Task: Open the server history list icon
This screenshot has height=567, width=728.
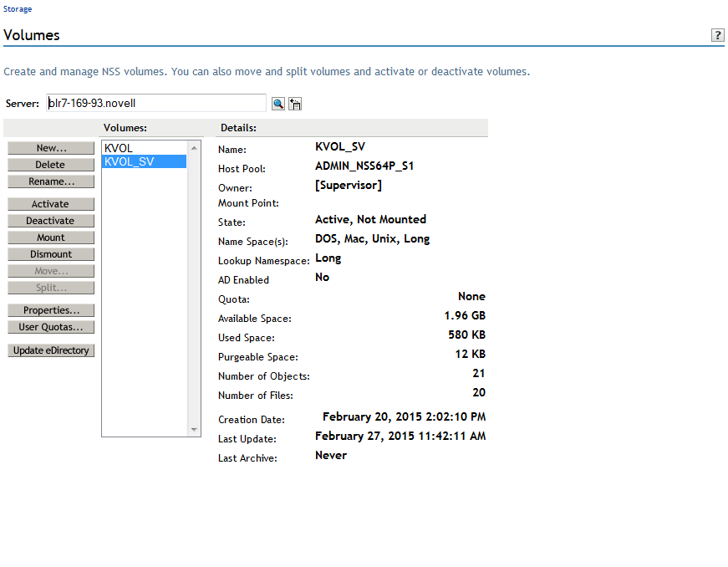Action: click(295, 103)
